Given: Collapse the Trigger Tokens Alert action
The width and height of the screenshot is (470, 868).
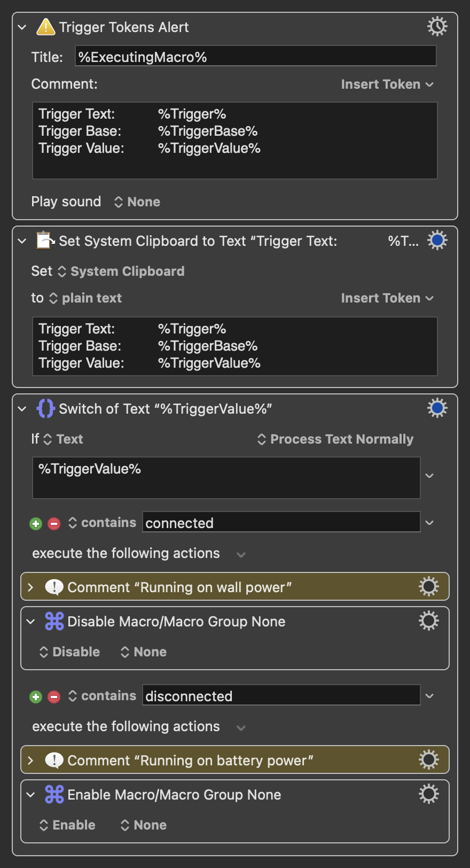Looking at the screenshot, I should tap(22, 27).
